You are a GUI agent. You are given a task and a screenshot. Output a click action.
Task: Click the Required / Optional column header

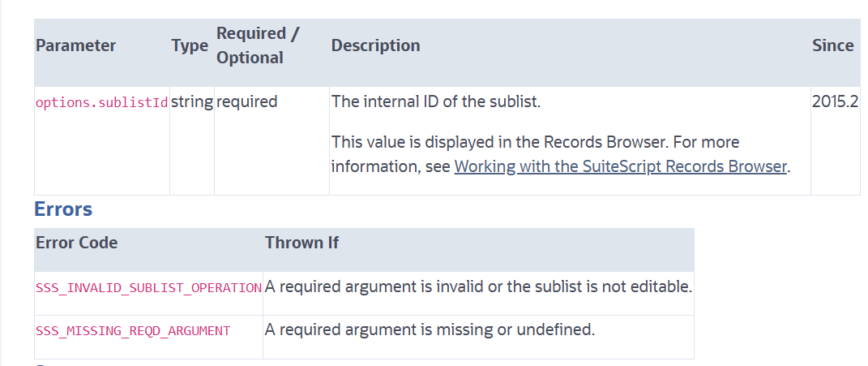[x=258, y=45]
